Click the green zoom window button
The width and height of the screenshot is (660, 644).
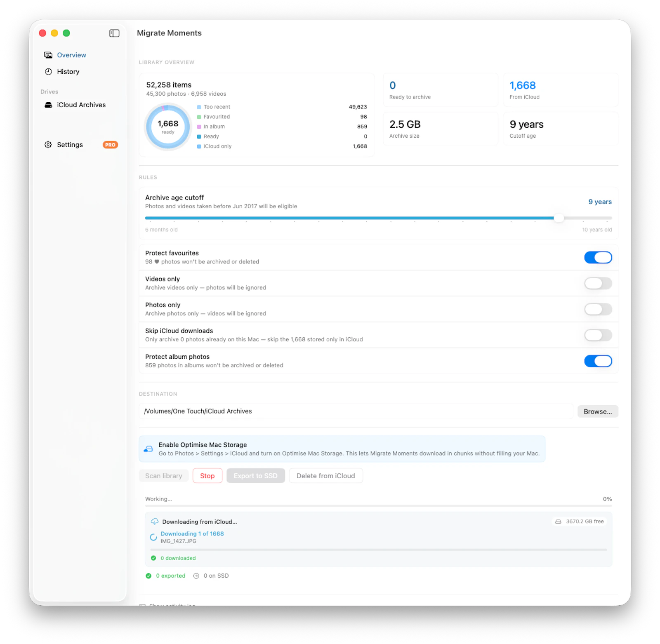pos(66,33)
